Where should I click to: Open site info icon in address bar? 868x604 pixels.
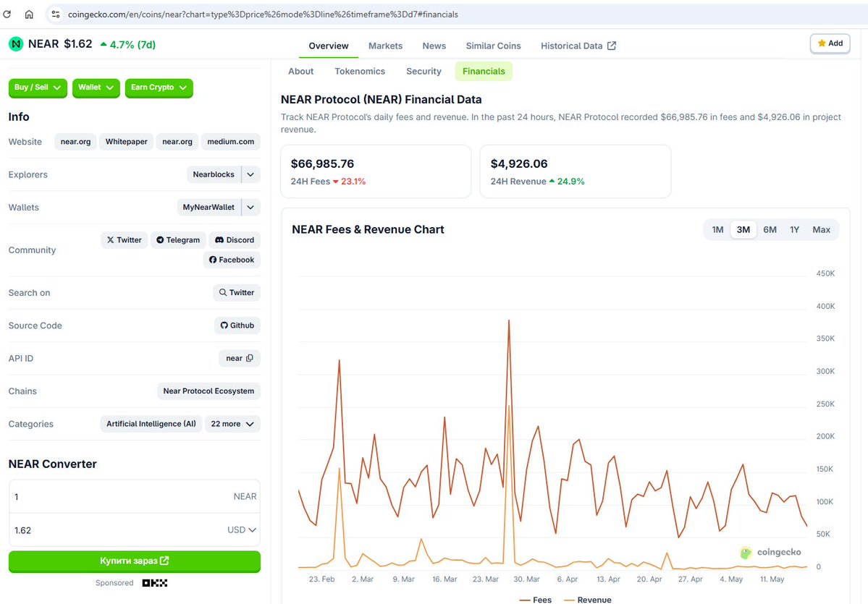coord(55,14)
